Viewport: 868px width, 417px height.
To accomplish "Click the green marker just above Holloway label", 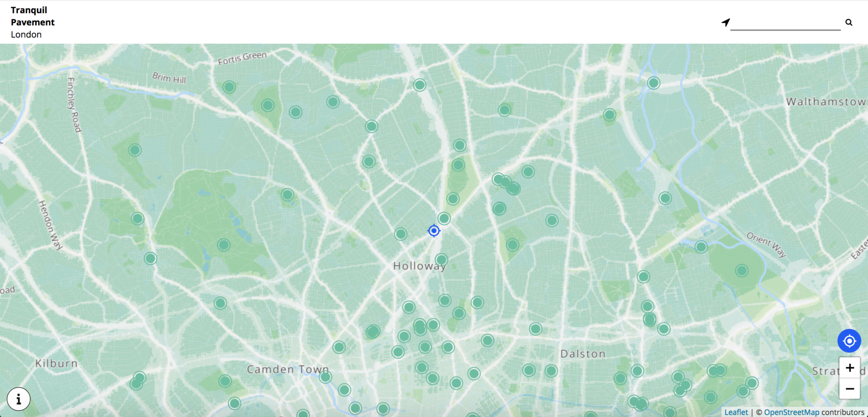I will 441,260.
